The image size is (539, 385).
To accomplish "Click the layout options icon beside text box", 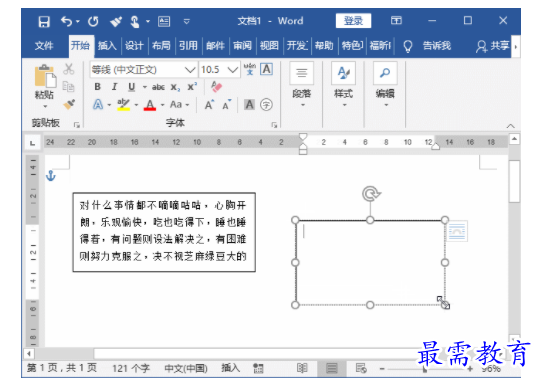I will [457, 231].
